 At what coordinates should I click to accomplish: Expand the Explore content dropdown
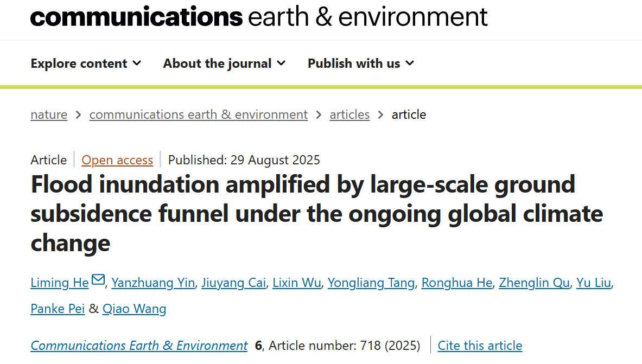click(x=86, y=63)
